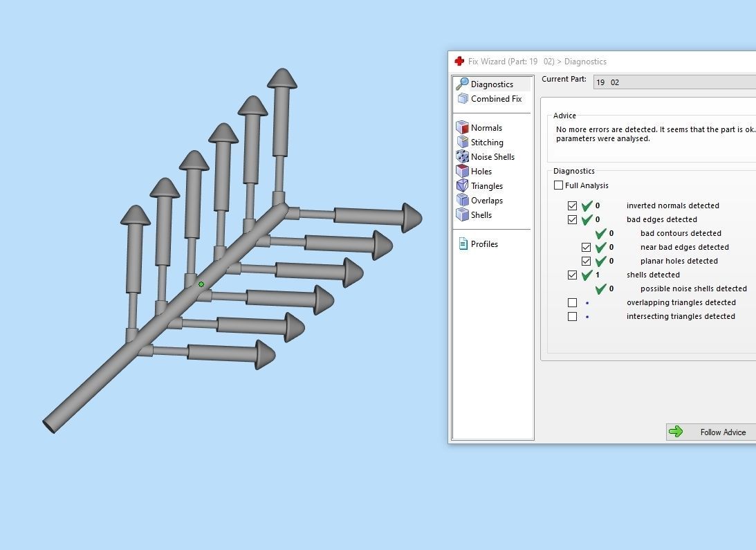This screenshot has height=550, width=756.
Task: Select the Overlaps cube icon
Action: click(462, 200)
